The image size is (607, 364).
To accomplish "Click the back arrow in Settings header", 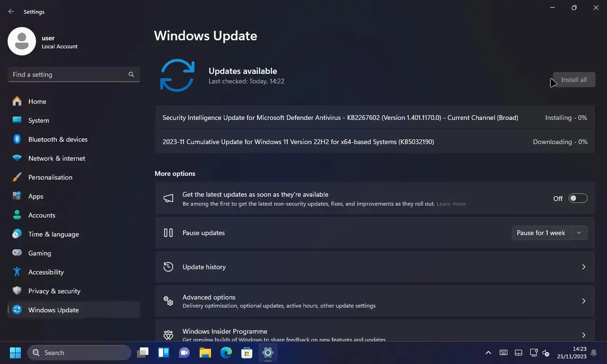I will [11, 11].
